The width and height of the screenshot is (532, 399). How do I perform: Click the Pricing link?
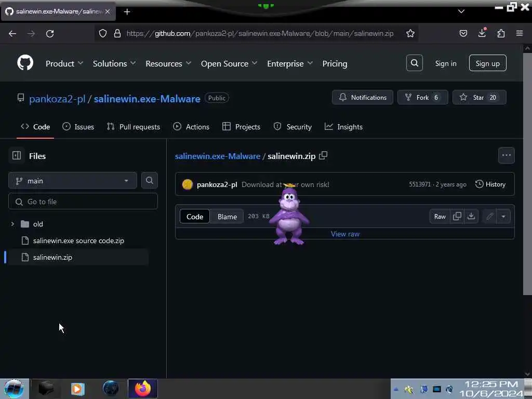(x=335, y=63)
